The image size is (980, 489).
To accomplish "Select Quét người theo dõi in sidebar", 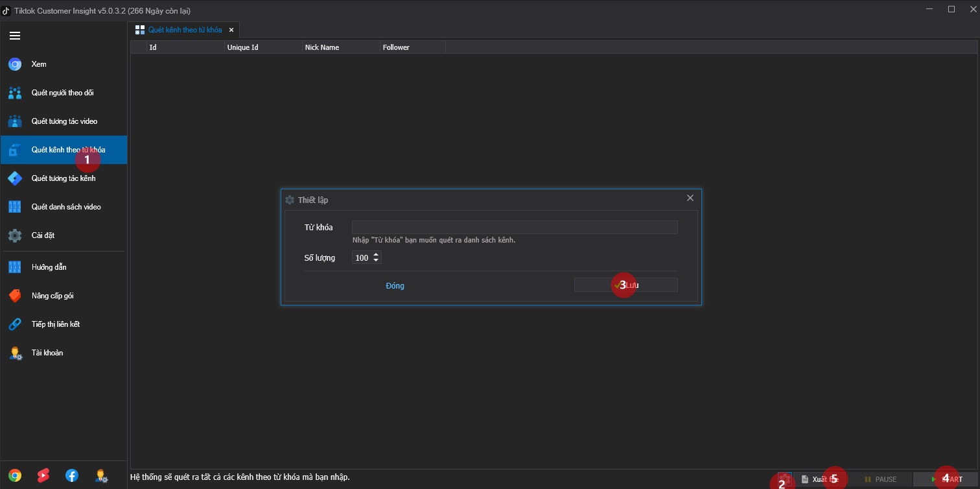I will pyautogui.click(x=63, y=93).
